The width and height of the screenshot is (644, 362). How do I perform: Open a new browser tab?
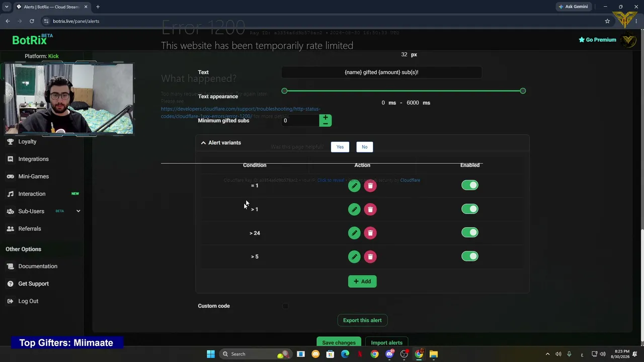click(98, 7)
